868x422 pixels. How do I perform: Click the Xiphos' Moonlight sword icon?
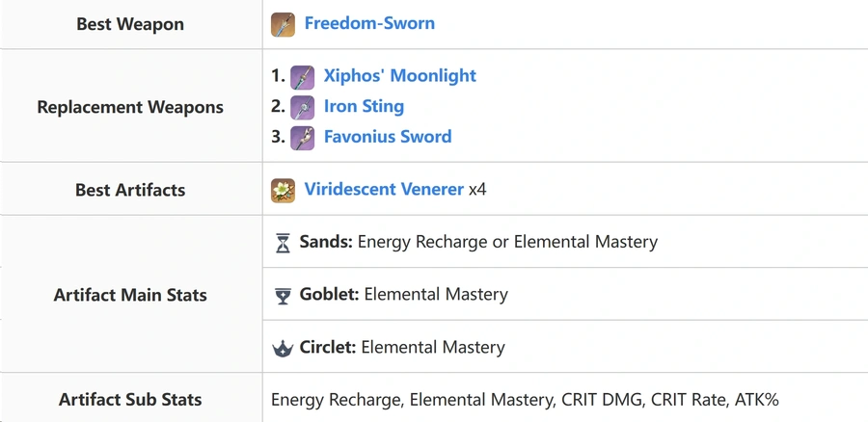pos(302,77)
